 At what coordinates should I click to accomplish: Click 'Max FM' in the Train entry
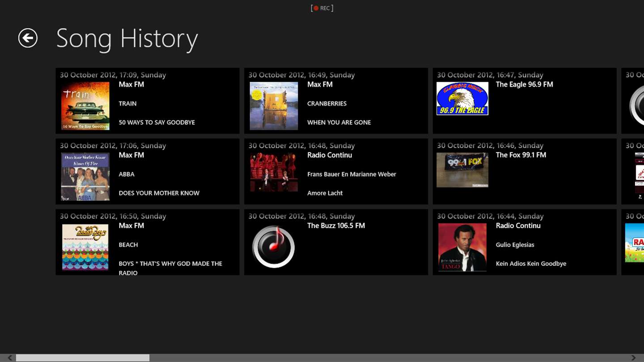(131, 84)
